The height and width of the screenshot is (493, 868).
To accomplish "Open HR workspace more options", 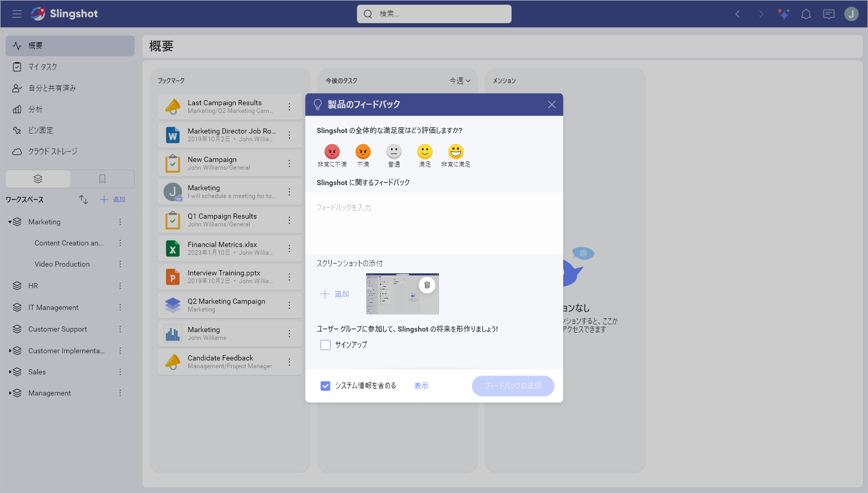I will pos(120,286).
